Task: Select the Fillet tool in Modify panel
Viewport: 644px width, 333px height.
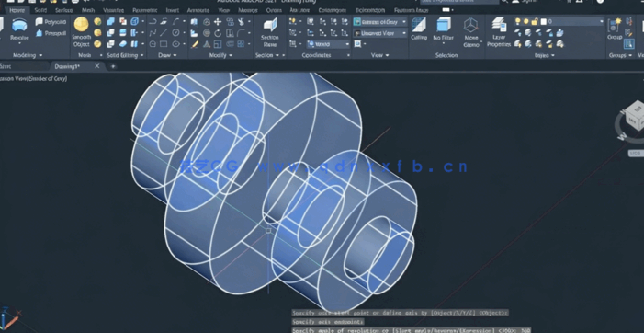Action: coord(241,33)
